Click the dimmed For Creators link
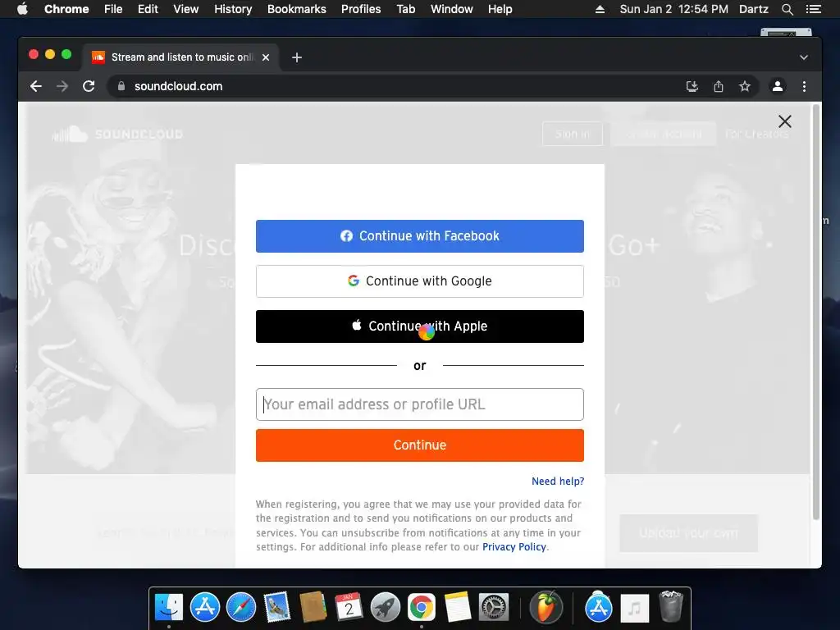The width and height of the screenshot is (840, 630). pyautogui.click(x=756, y=134)
